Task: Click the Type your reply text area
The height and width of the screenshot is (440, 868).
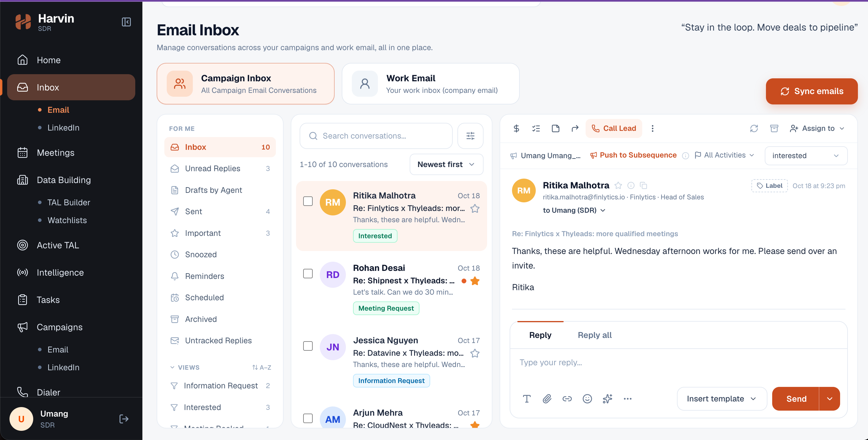Action: [678, 363]
